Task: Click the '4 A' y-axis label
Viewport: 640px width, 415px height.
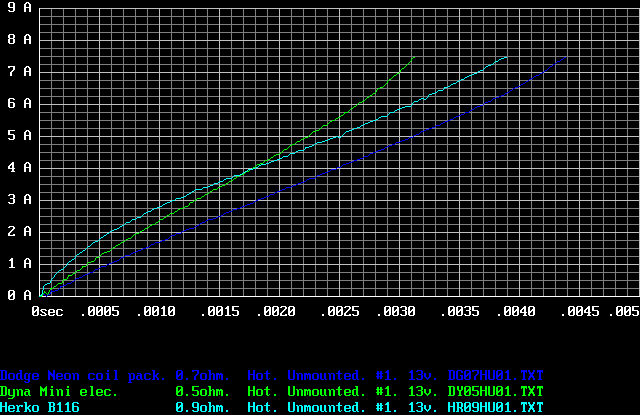Action: coord(19,167)
